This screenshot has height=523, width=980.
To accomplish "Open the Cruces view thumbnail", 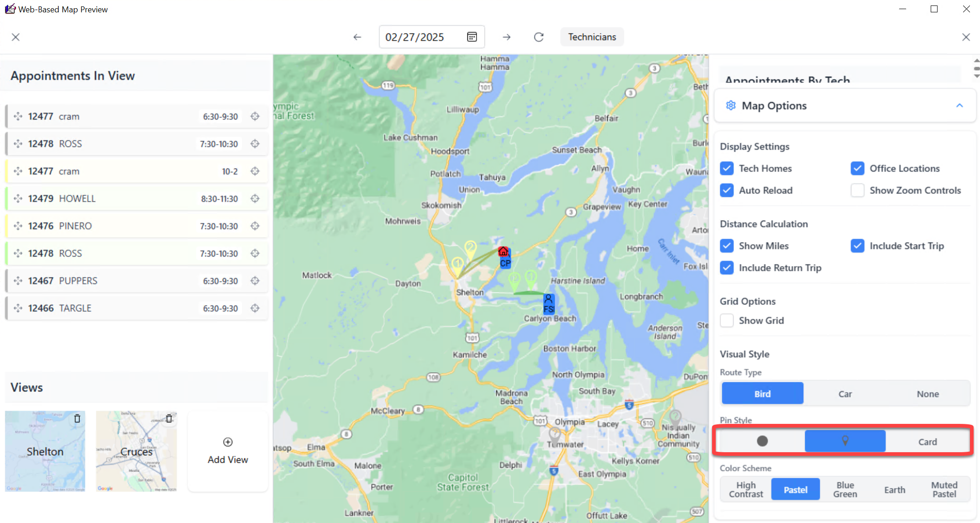I will [136, 451].
